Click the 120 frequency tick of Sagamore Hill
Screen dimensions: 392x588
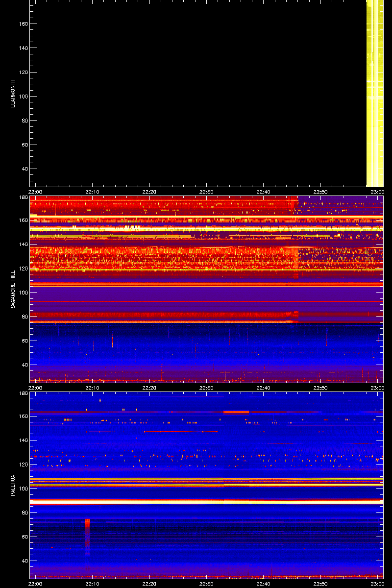pyautogui.click(x=24, y=268)
